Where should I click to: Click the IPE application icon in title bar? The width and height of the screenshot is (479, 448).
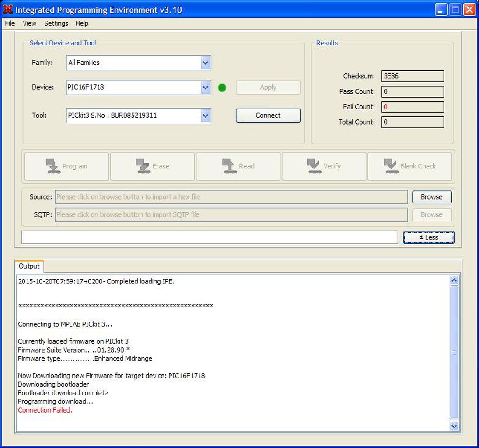(x=7, y=10)
